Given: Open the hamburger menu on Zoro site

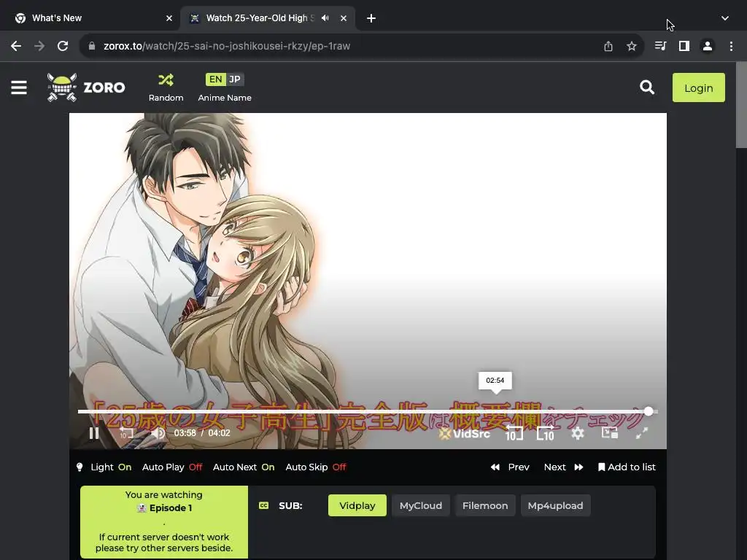Looking at the screenshot, I should click(x=19, y=87).
